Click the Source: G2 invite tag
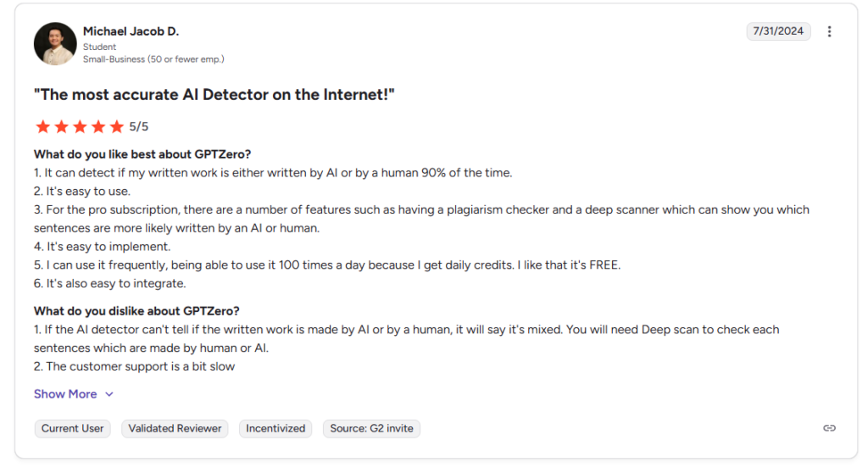This screenshot has height=468, width=868. pos(371,428)
